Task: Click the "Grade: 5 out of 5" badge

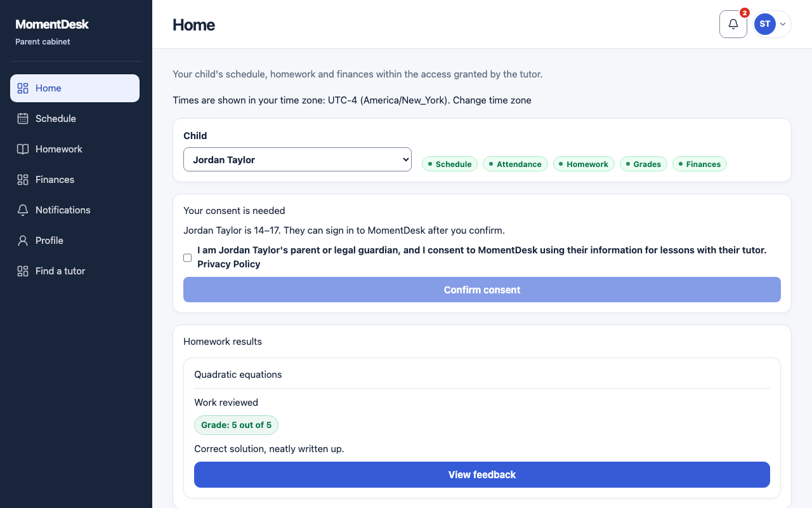Action: tap(236, 425)
